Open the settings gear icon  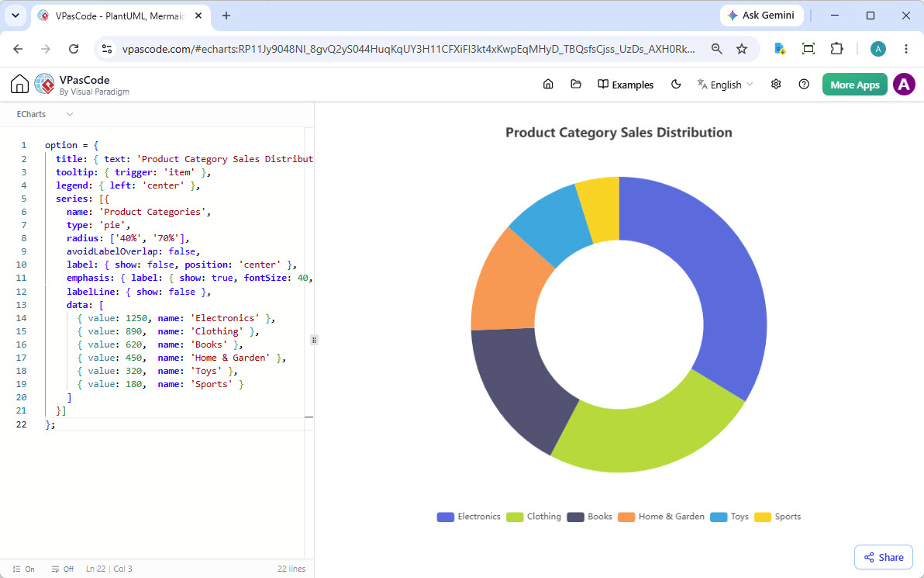(776, 85)
